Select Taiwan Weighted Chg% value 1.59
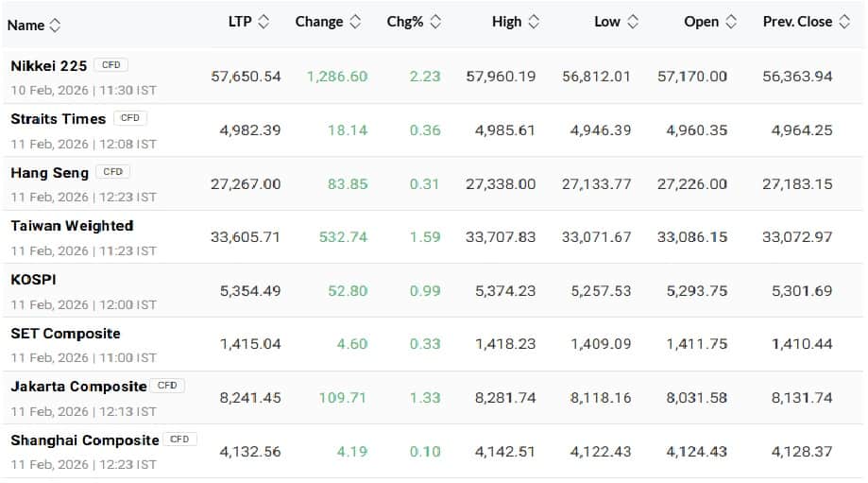868x483 pixels. pyautogui.click(x=425, y=237)
